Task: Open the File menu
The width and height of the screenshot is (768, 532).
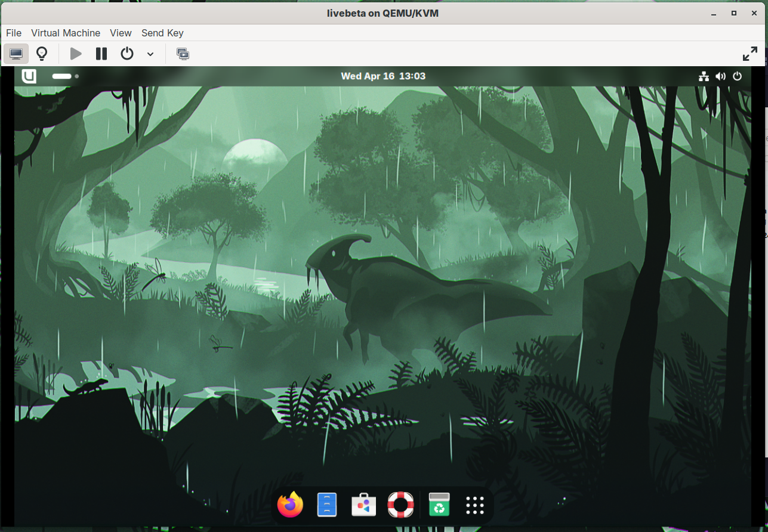Action: [x=13, y=33]
